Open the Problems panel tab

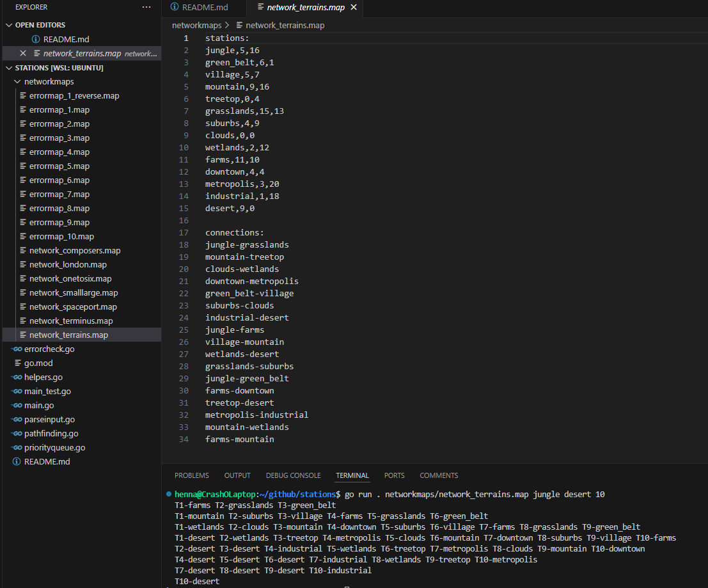click(191, 475)
